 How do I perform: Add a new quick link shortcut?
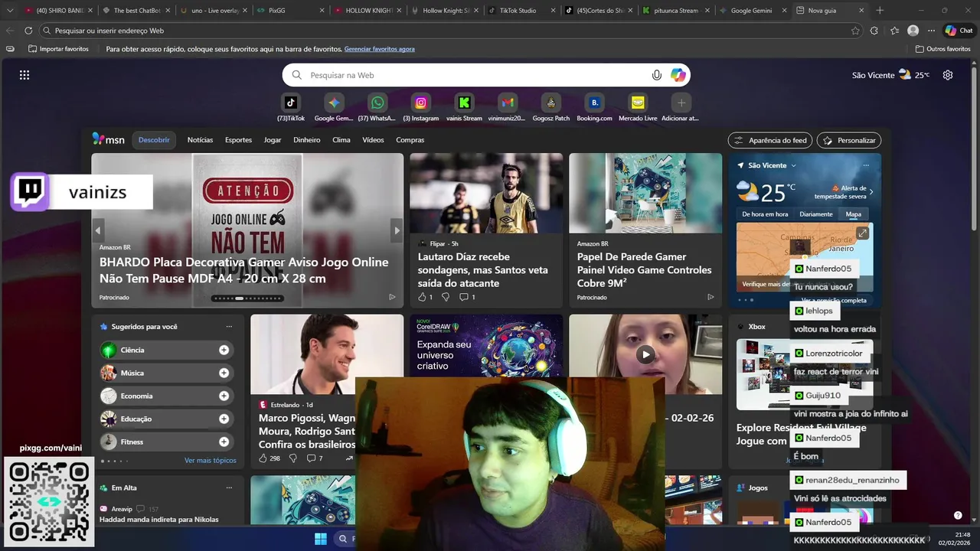[x=681, y=103]
